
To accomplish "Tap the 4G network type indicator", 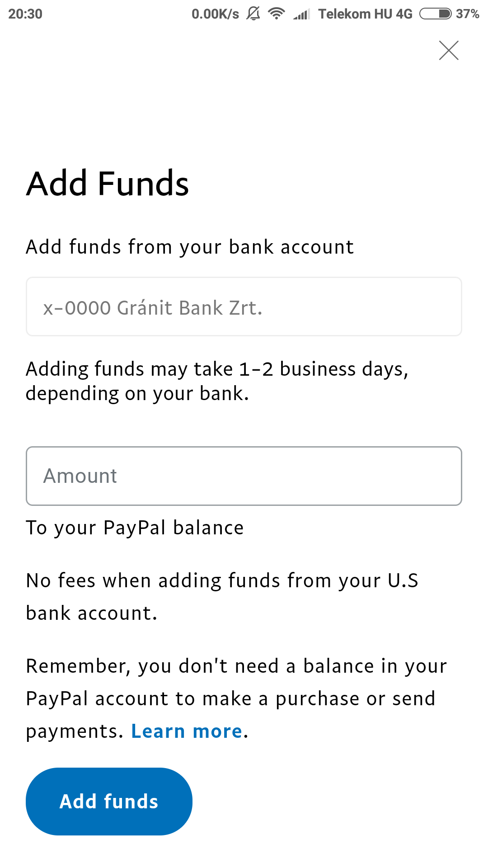I will pyautogui.click(x=404, y=14).
